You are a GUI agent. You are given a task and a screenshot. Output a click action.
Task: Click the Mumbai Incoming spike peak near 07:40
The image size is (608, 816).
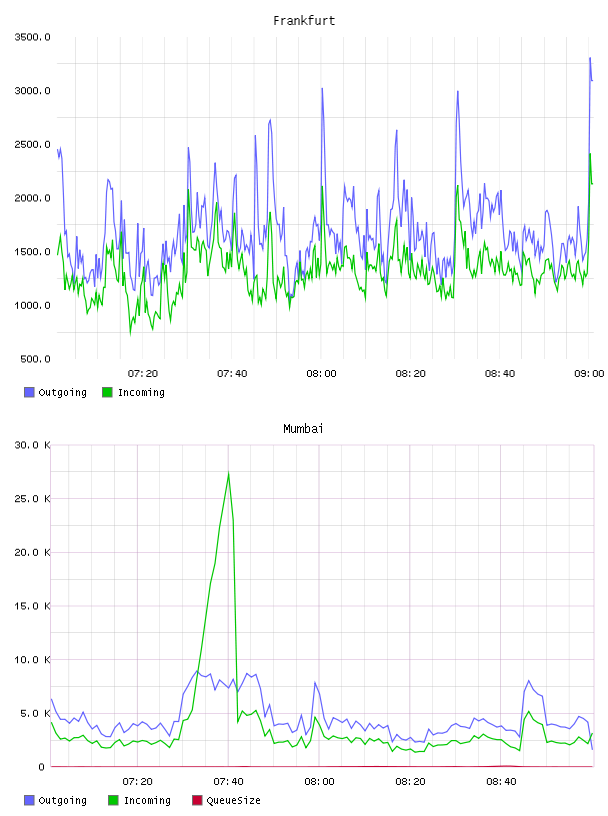(229, 473)
